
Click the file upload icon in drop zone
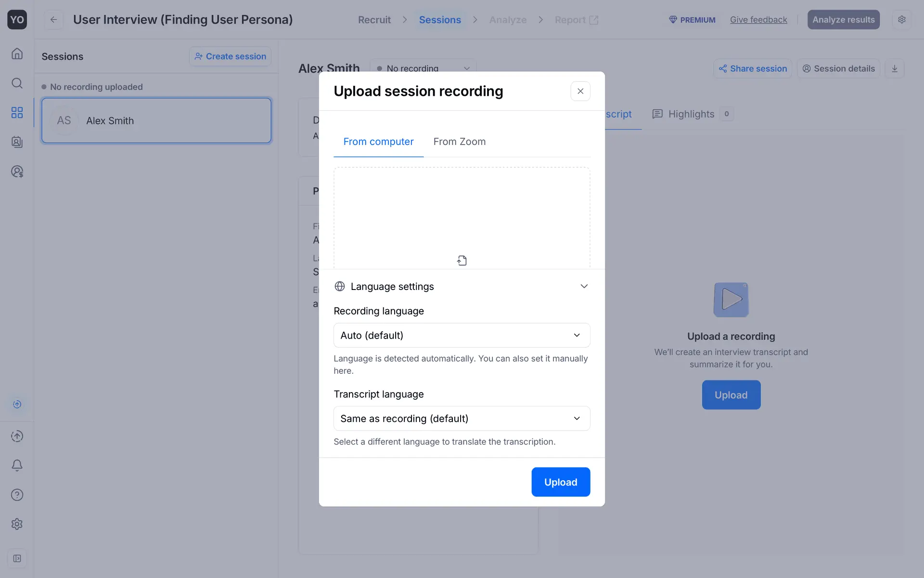(462, 261)
